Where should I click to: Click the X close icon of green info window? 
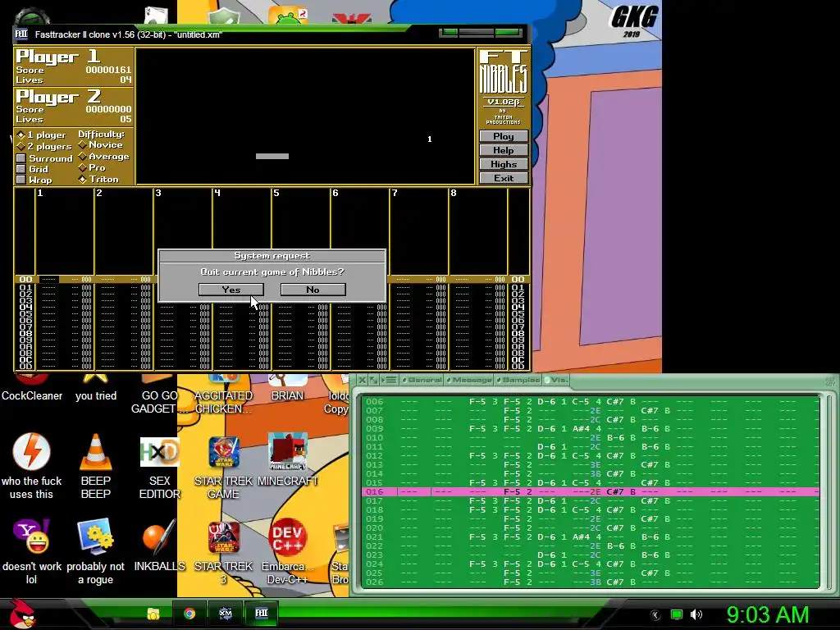click(x=362, y=380)
